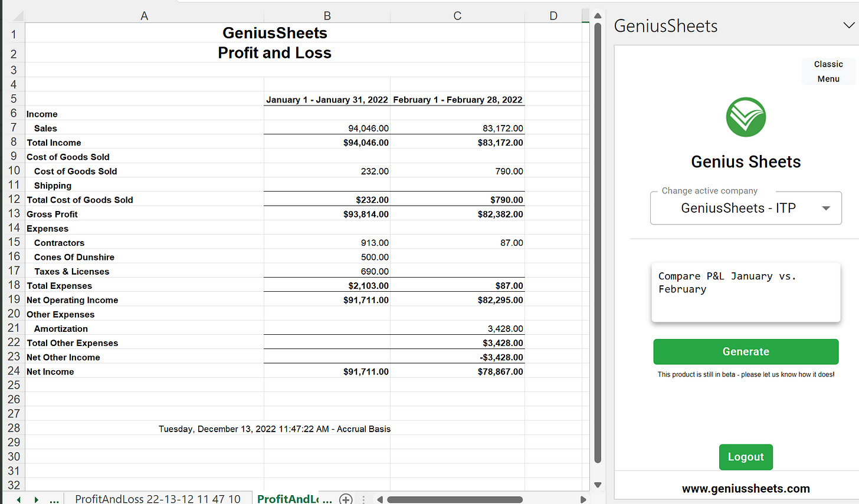Image resolution: width=859 pixels, height=504 pixels.
Task: Click the vertical scrollbar down arrow
Action: click(598, 485)
